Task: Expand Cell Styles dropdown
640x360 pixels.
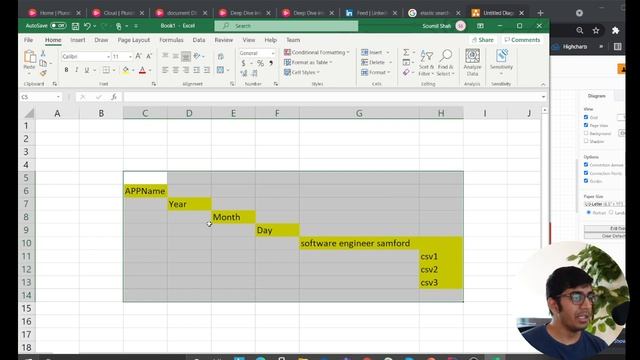Action: pos(302,72)
